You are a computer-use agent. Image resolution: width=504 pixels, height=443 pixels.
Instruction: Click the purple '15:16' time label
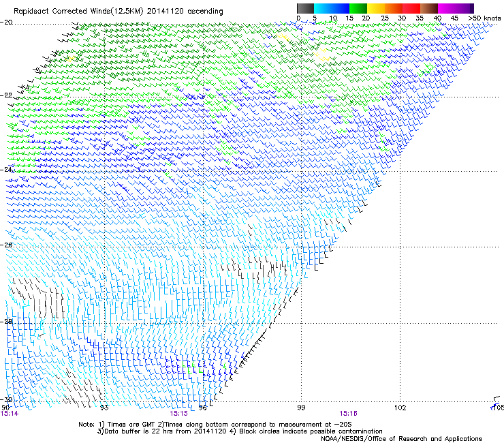[x=348, y=414]
